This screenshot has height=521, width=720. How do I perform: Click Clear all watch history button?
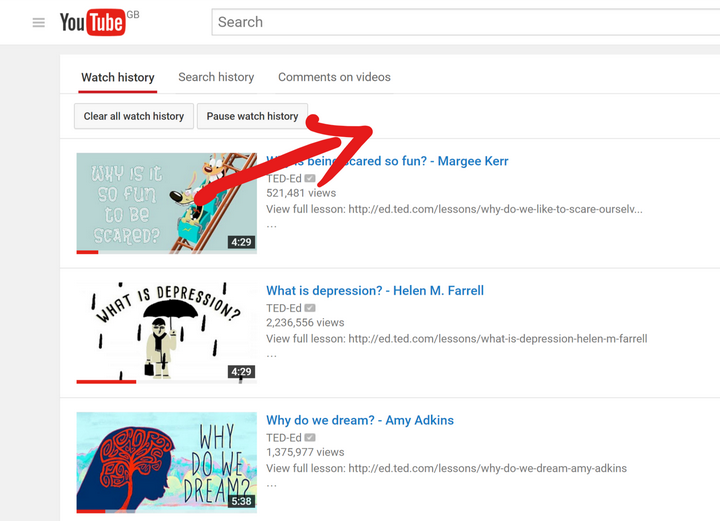(x=134, y=116)
